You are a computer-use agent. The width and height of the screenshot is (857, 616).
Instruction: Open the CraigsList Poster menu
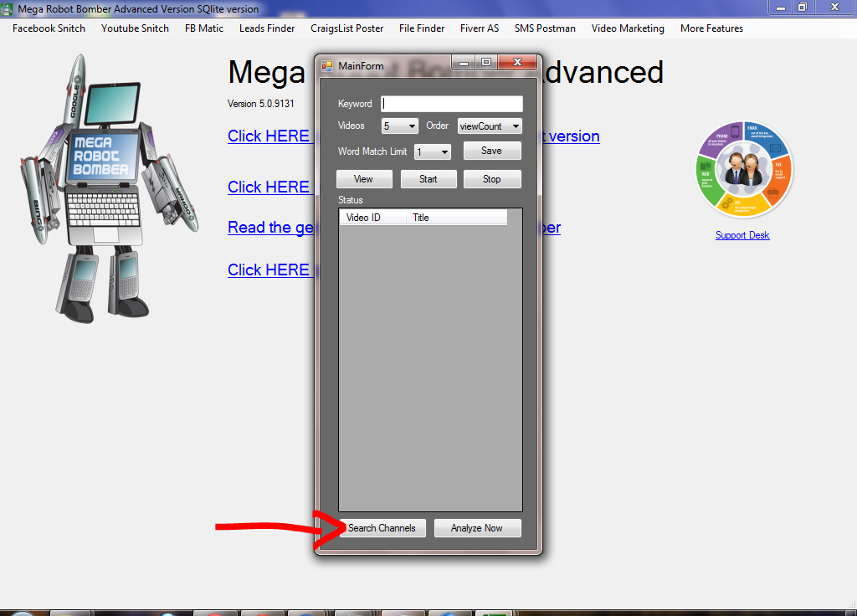pos(347,28)
